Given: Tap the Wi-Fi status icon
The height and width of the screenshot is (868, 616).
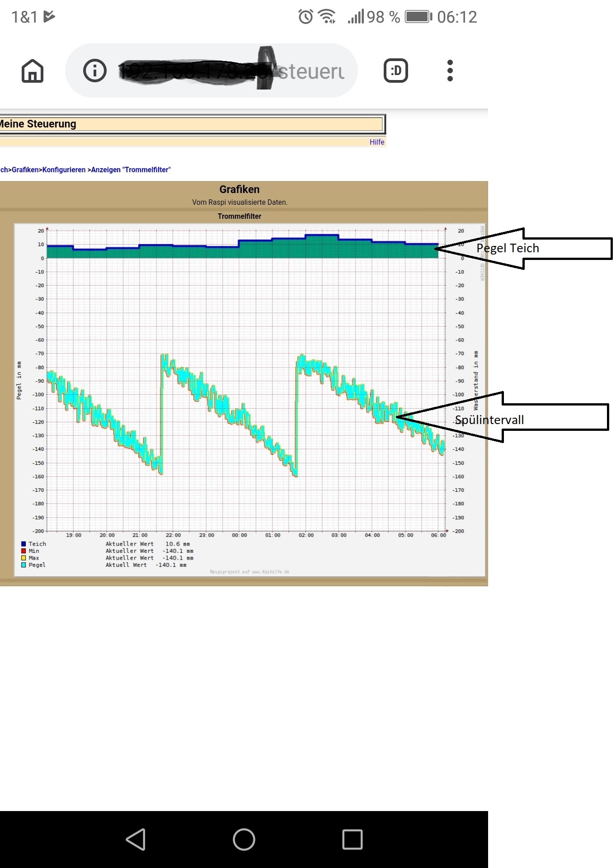Looking at the screenshot, I should tap(327, 17).
